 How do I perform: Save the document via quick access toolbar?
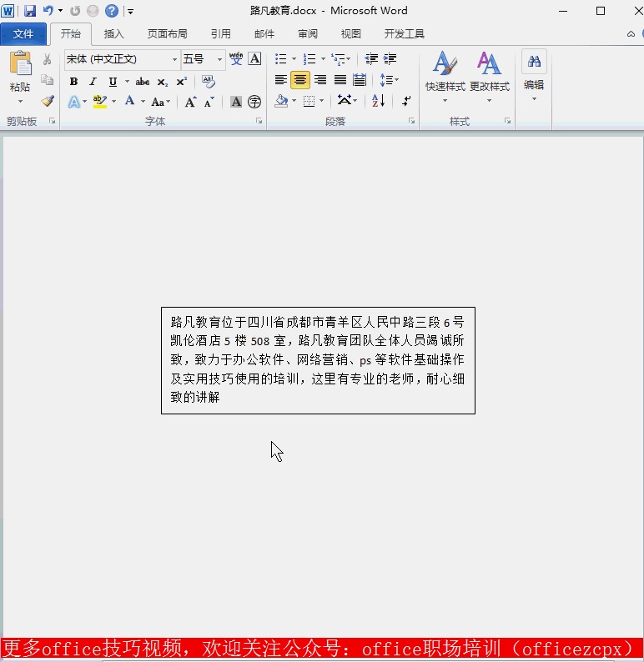pos(30,11)
